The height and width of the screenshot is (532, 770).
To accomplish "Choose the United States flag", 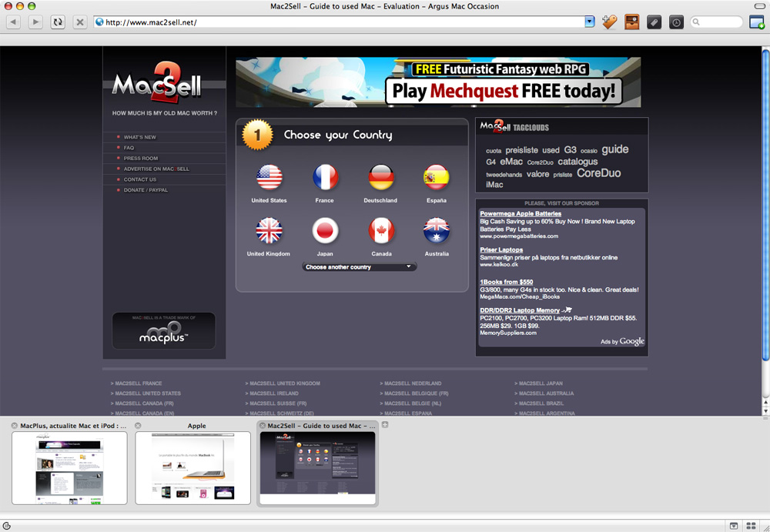I will click(269, 177).
